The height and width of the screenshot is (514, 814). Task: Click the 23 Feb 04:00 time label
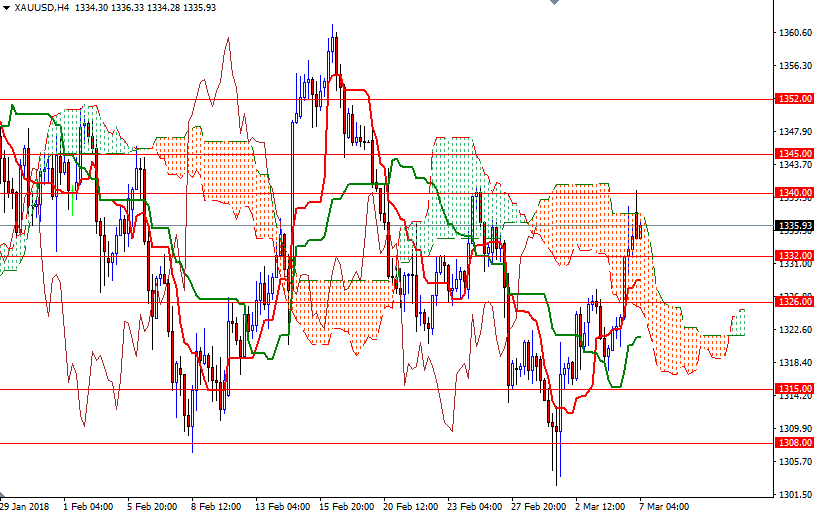473,506
